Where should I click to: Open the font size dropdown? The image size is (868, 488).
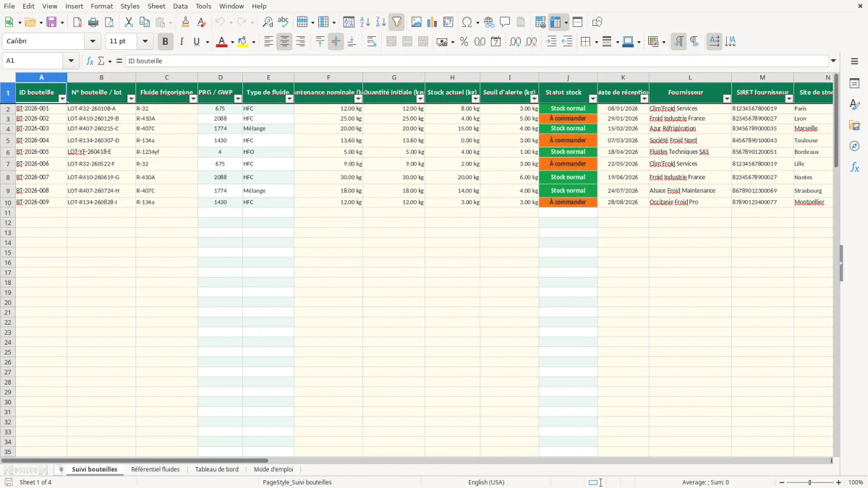tap(145, 42)
